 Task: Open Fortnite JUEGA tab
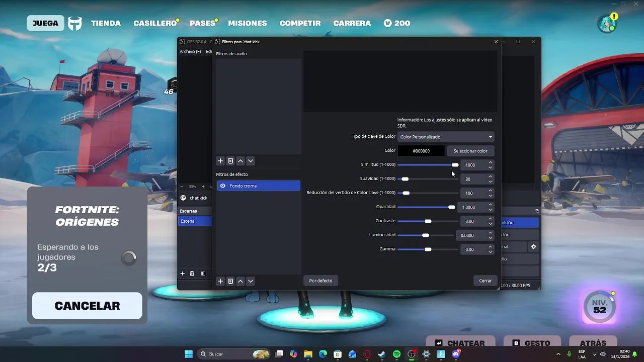click(45, 23)
